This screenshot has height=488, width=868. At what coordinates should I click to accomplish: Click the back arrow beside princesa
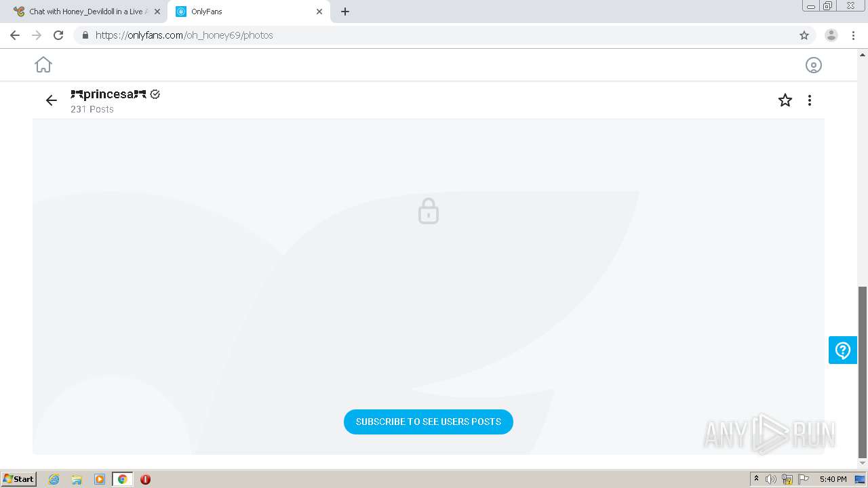coord(52,100)
